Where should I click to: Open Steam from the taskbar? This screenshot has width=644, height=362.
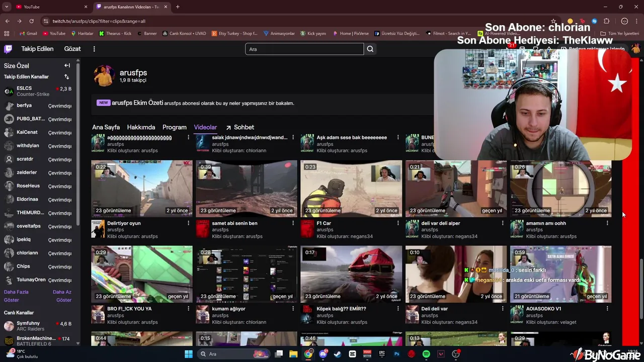pyautogui.click(x=337, y=354)
